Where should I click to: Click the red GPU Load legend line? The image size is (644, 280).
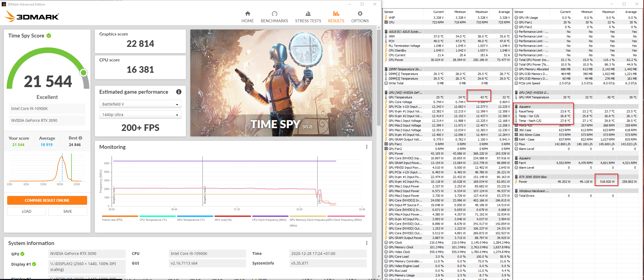[233, 216]
